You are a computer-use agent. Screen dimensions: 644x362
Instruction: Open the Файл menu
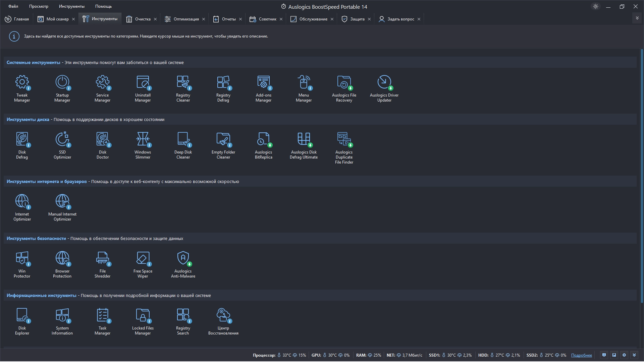pyautogui.click(x=13, y=6)
